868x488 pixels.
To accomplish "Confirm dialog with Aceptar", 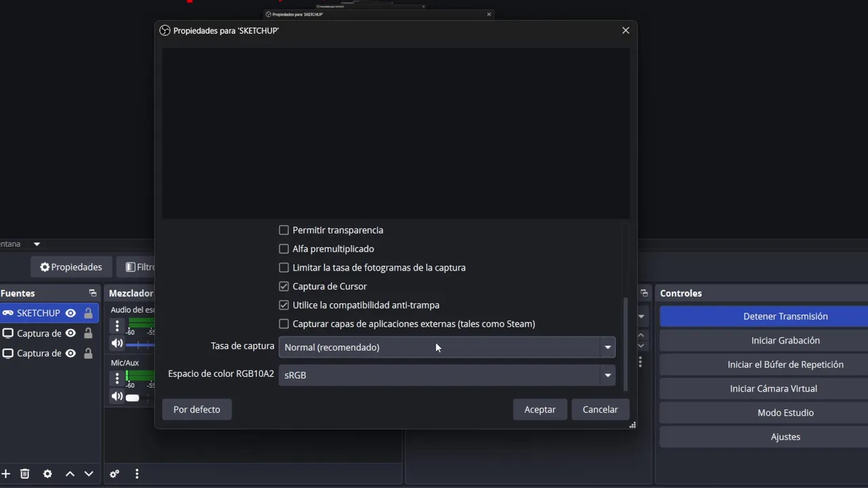I will point(540,409).
